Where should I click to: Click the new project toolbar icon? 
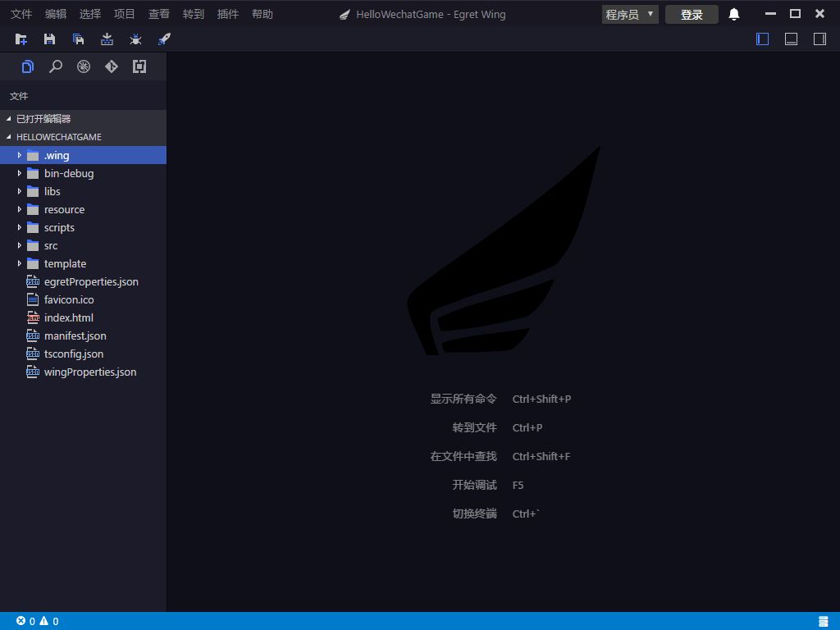click(21, 39)
